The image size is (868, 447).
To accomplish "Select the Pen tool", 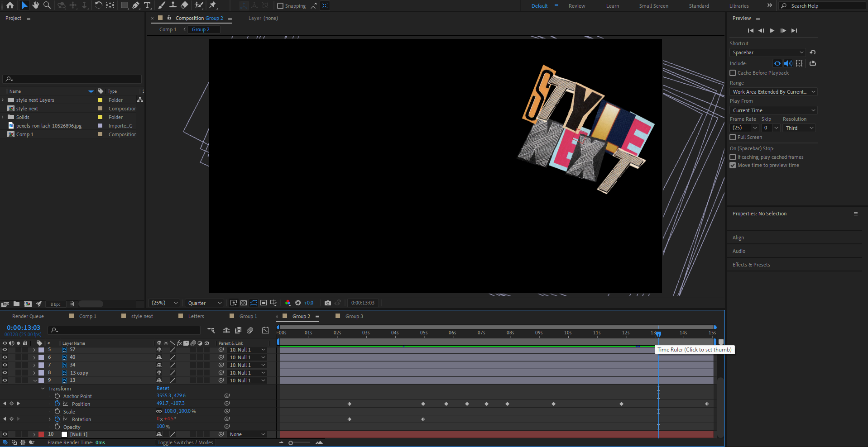I will (136, 5).
